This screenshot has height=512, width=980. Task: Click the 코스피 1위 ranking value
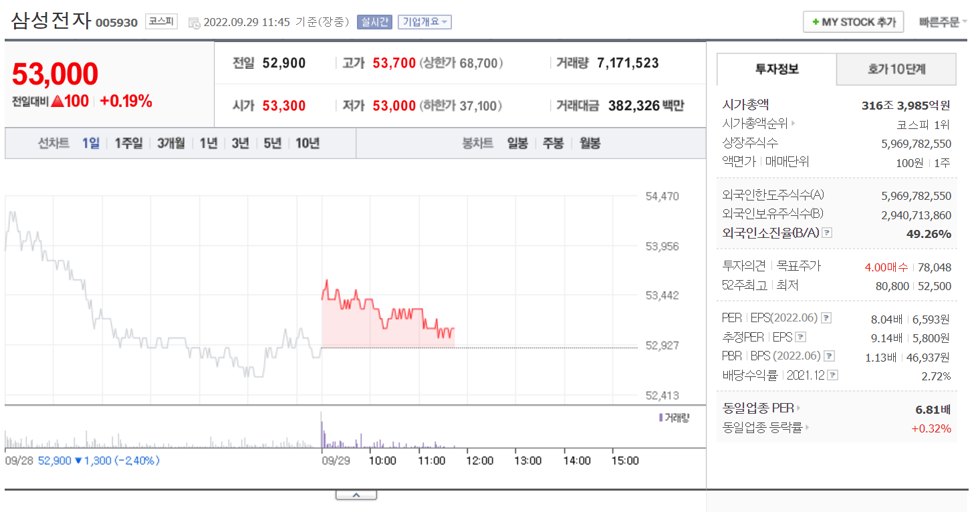click(x=923, y=124)
